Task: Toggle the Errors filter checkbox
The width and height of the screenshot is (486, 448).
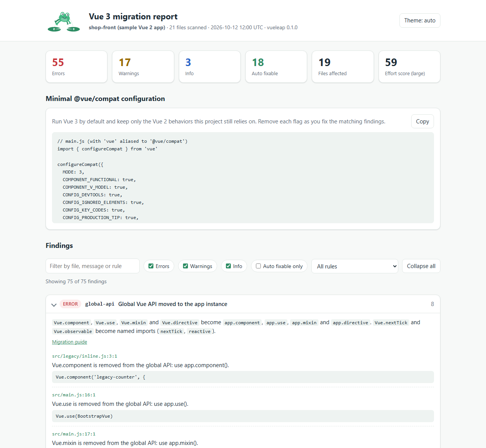Action: (x=151, y=266)
